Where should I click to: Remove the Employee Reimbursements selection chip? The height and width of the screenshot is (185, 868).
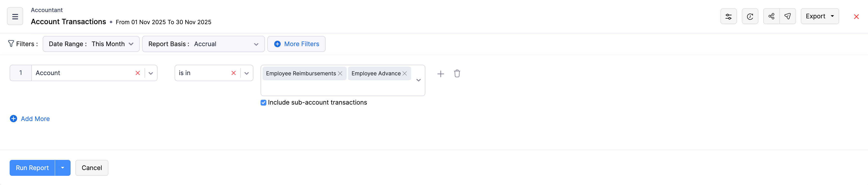tap(340, 73)
